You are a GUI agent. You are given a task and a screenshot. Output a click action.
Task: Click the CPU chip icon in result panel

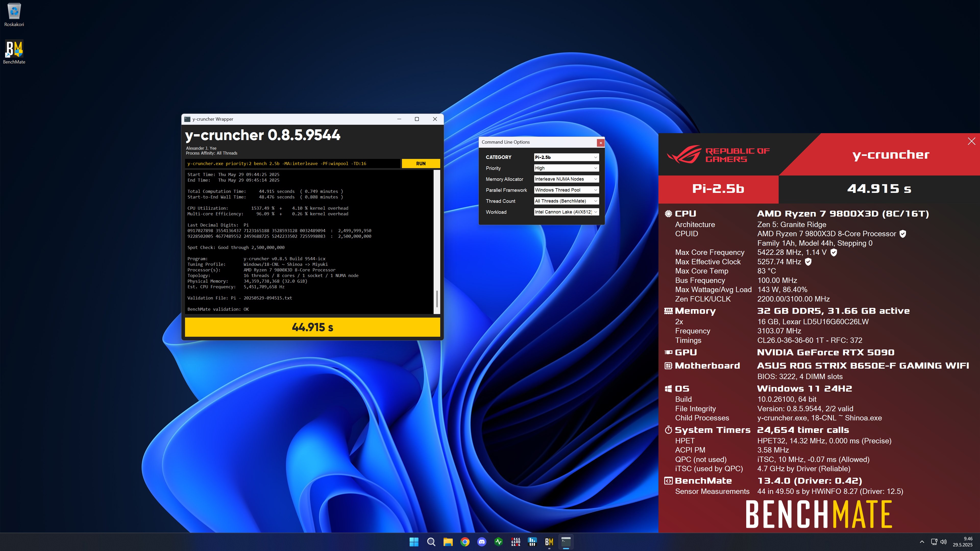coord(668,214)
